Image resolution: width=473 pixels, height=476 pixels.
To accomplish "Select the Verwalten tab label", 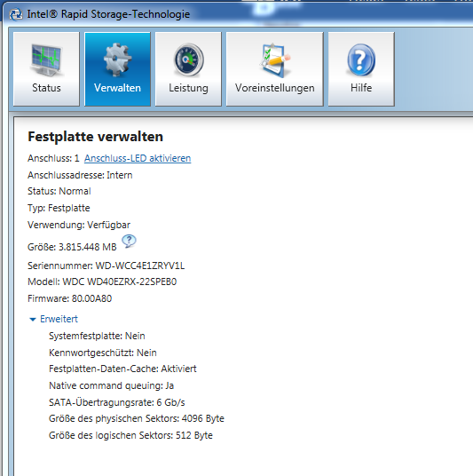I will tap(117, 88).
